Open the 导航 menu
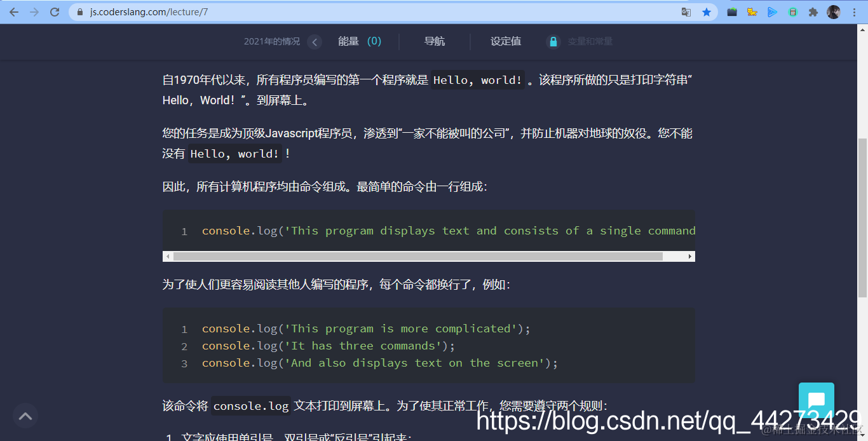 [435, 41]
